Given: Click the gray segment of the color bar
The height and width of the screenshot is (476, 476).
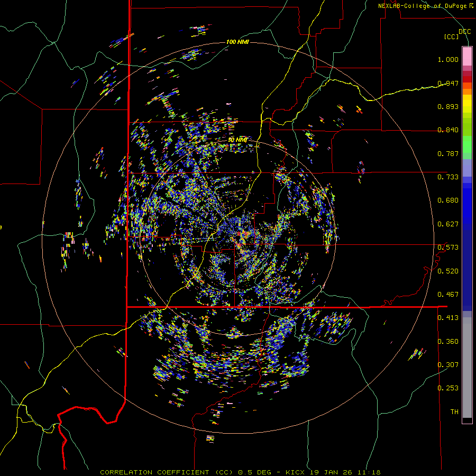Looking at the screenshot, I should coord(467,368).
